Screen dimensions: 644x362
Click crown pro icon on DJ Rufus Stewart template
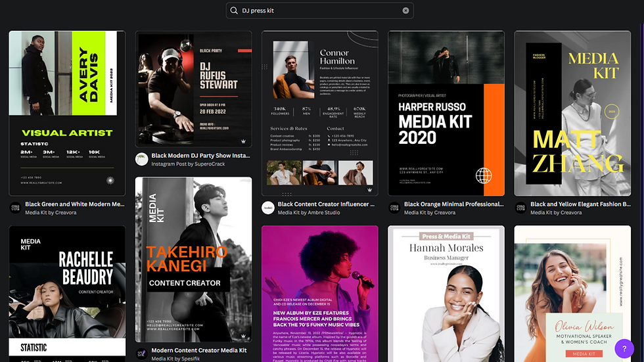point(244,141)
